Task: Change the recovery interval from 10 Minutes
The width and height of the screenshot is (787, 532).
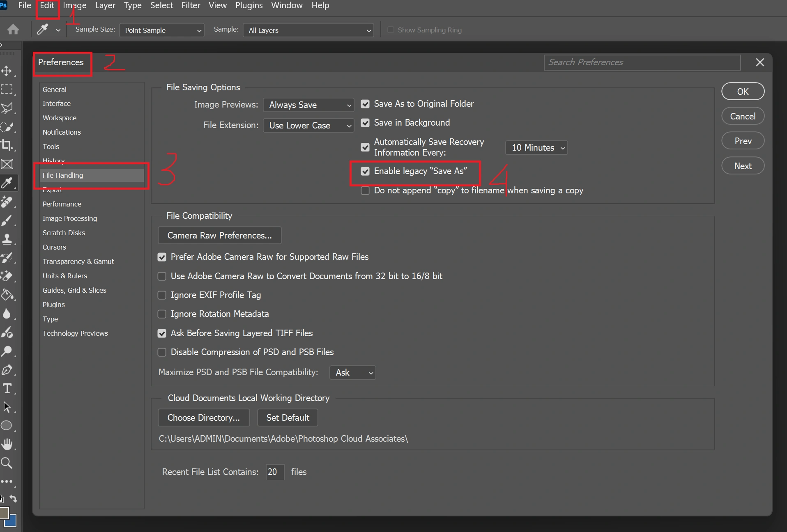Action: click(536, 147)
